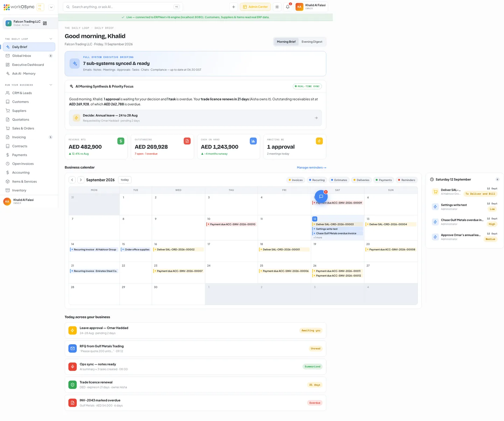The image size is (504, 421).
Task: Click the Payments dollar icon in sidebar
Action: [x=8, y=155]
